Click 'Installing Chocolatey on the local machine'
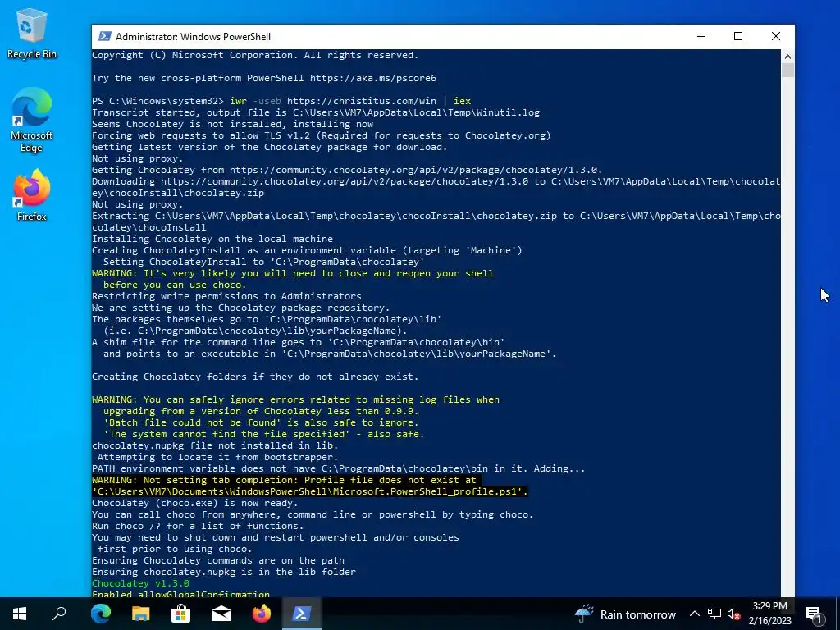 pos(212,239)
